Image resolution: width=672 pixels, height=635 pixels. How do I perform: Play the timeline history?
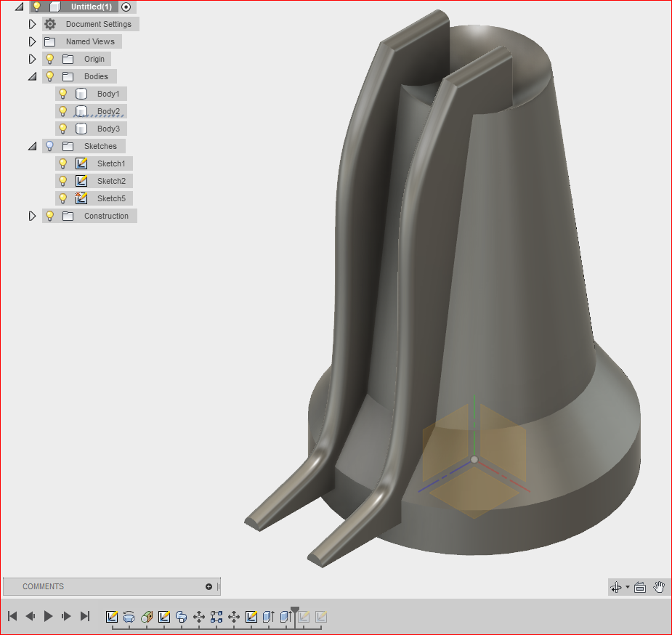[48, 616]
